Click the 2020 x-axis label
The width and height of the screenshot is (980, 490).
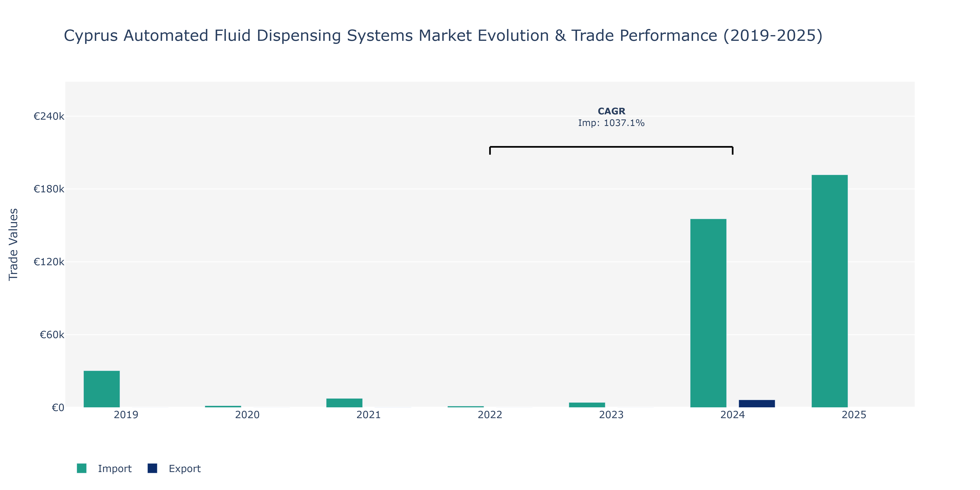tap(247, 415)
